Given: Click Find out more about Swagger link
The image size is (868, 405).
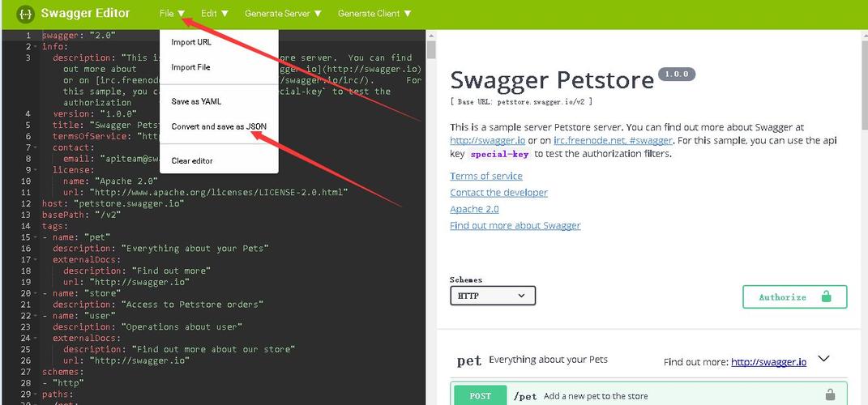Looking at the screenshot, I should (x=515, y=226).
